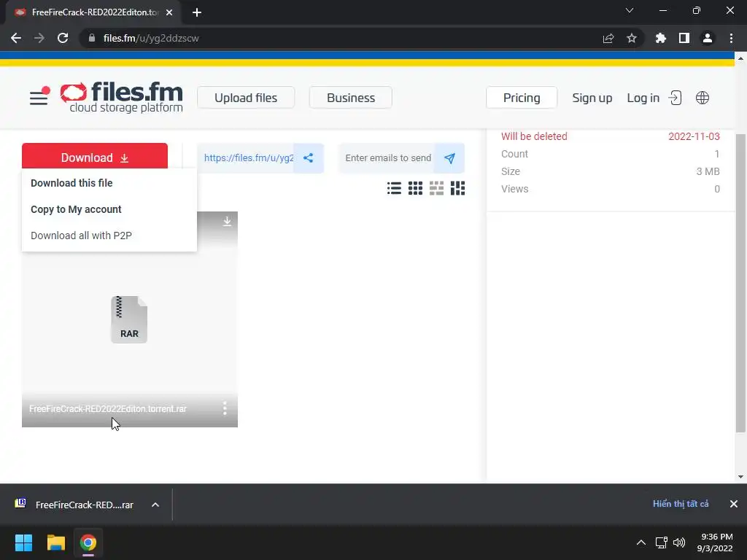Viewport: 747px width, 560px height.
Task: Open Windows Start menu
Action: (23, 542)
